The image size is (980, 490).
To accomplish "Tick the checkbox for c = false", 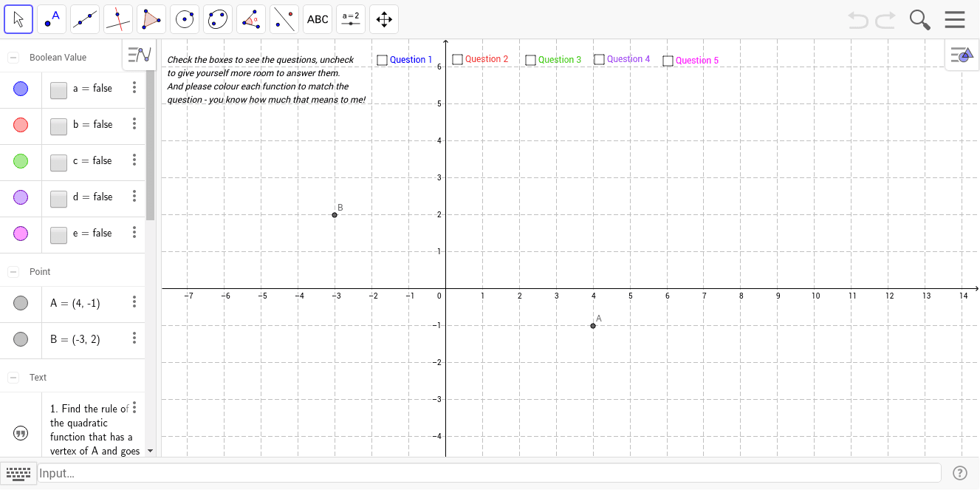I will point(59,163).
